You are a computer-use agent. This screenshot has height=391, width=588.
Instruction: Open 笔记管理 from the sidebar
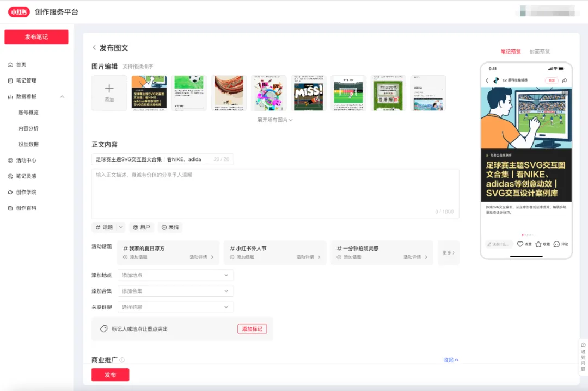coord(25,80)
